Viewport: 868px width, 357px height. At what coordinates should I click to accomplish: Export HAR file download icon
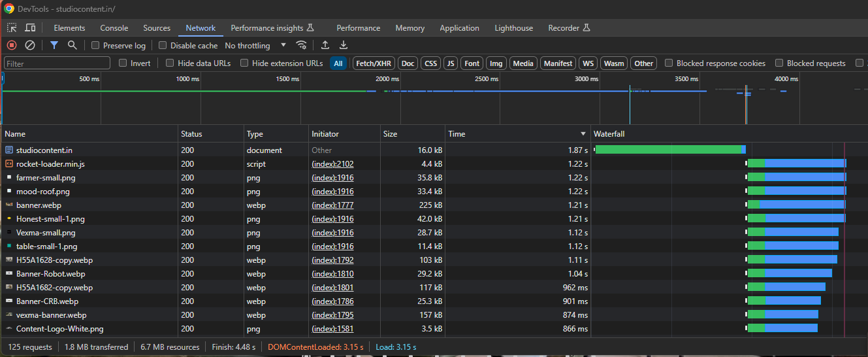(344, 45)
